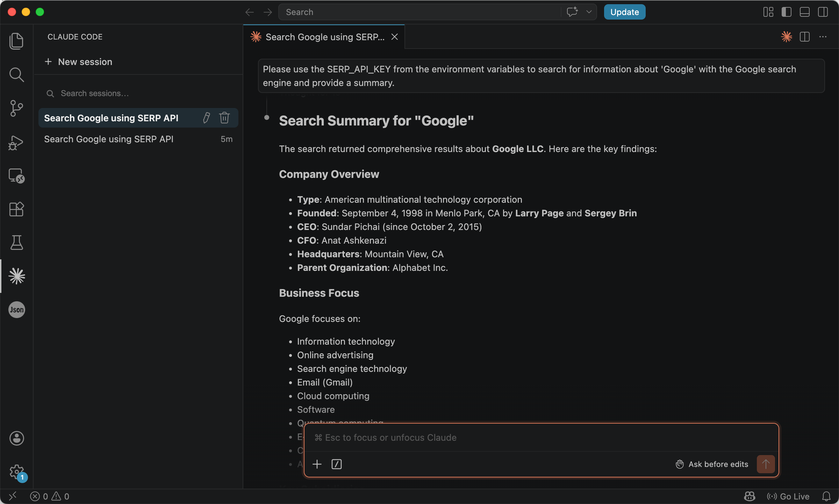
Task: Change the Ask before edits mode
Action: pos(712,464)
